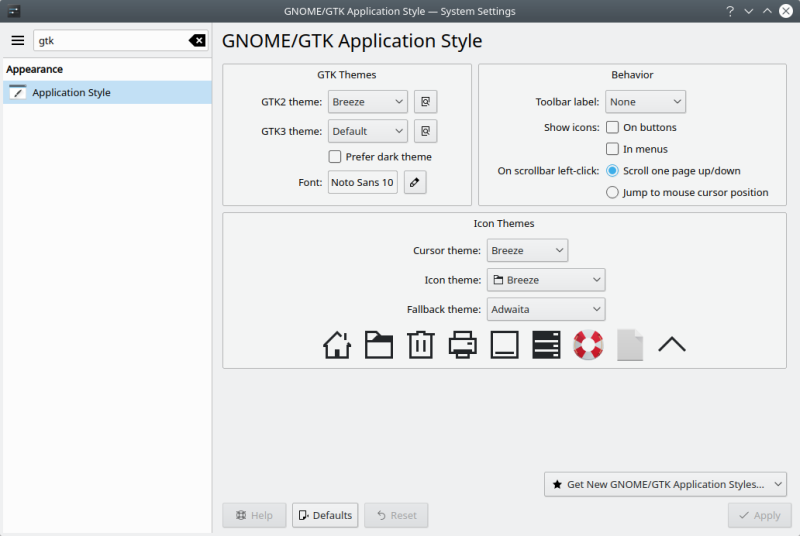Click the trash can preview icon

[x=420, y=345]
